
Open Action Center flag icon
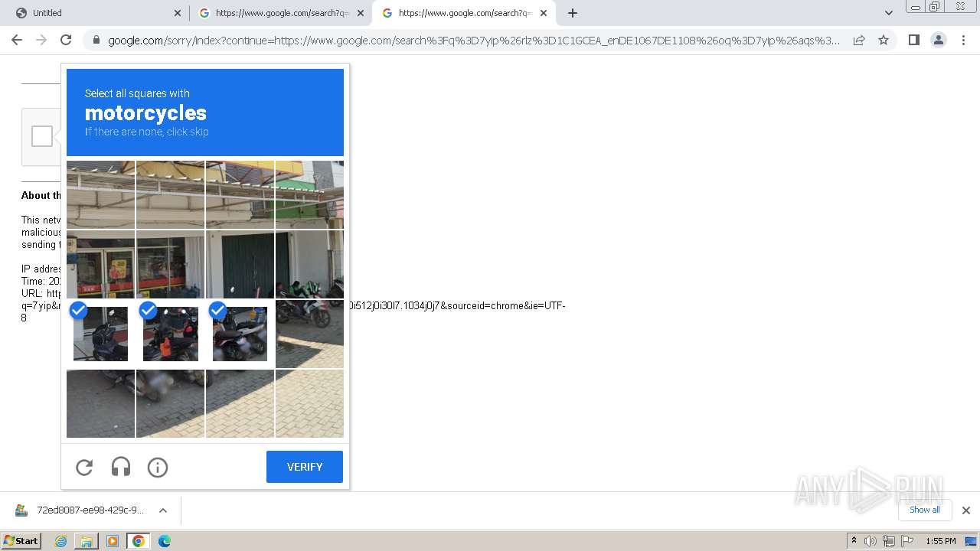click(907, 541)
